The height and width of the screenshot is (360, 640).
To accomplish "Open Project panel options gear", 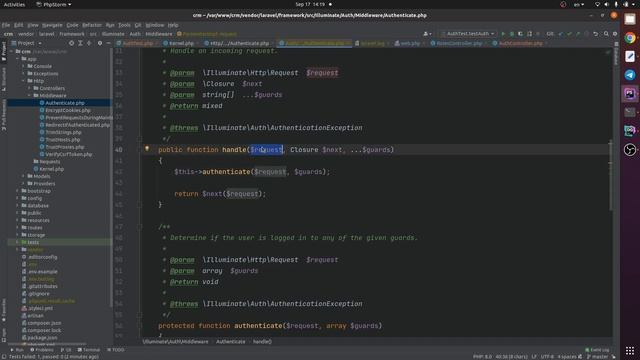I will [100, 43].
